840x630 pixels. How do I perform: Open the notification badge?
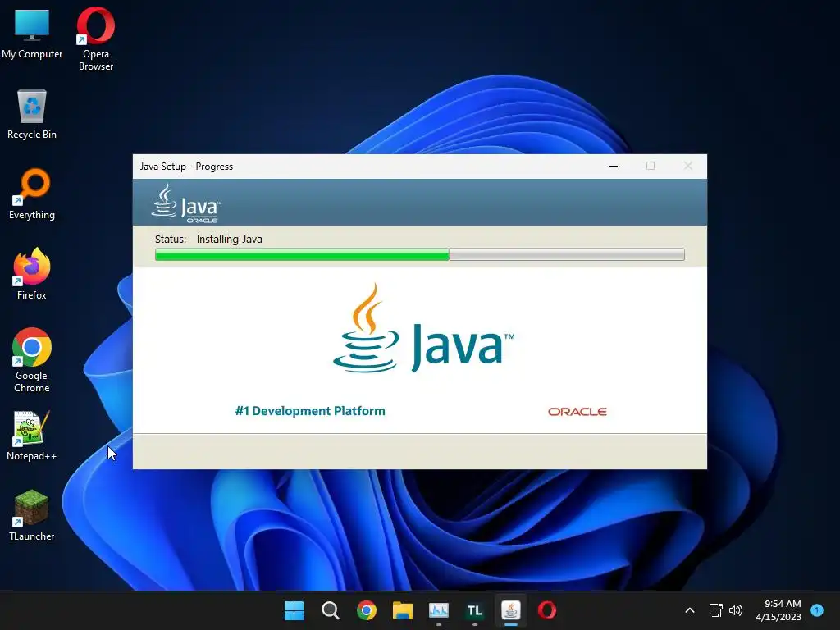tap(817, 609)
